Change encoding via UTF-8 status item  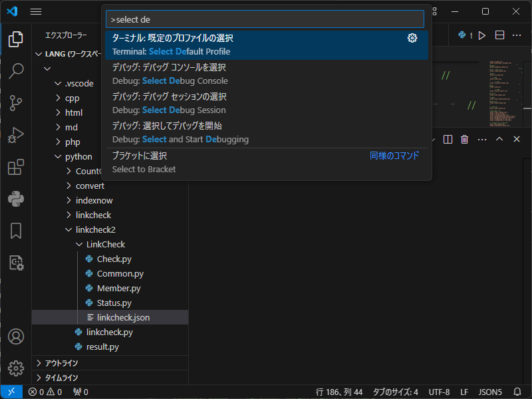point(439,392)
